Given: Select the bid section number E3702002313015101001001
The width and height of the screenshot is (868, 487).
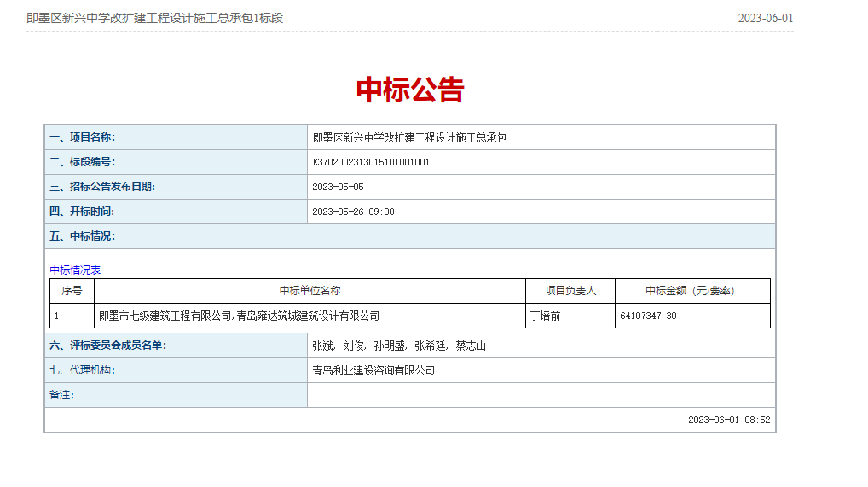Looking at the screenshot, I should click(371, 162).
